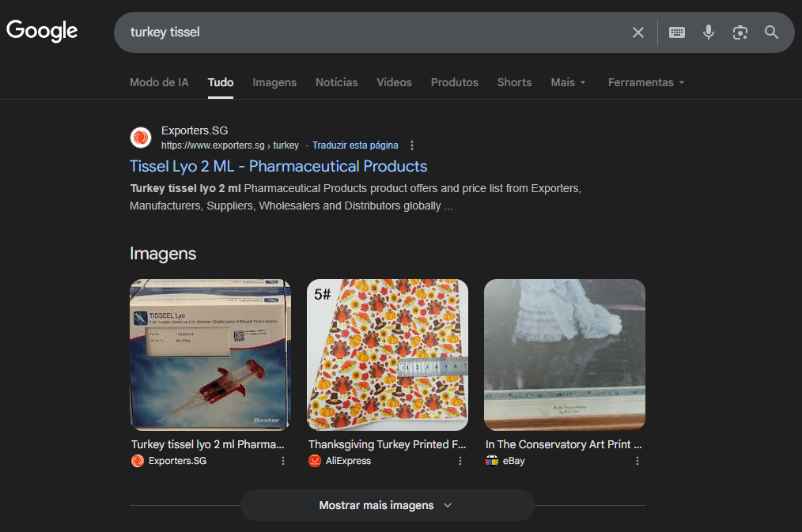Expand the Mais dropdown menu
The width and height of the screenshot is (802, 532).
568,82
